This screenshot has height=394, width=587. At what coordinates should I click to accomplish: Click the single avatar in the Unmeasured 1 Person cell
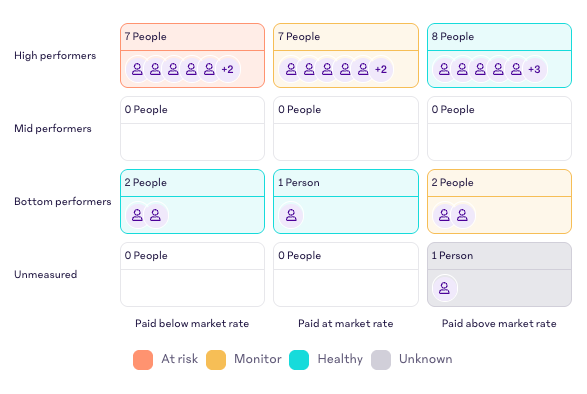coord(444,288)
